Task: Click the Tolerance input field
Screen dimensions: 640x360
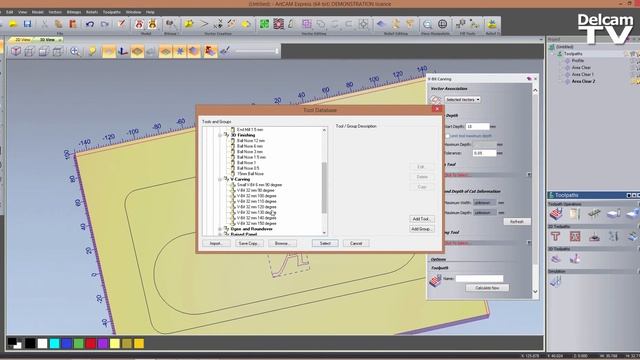Action: (484, 153)
